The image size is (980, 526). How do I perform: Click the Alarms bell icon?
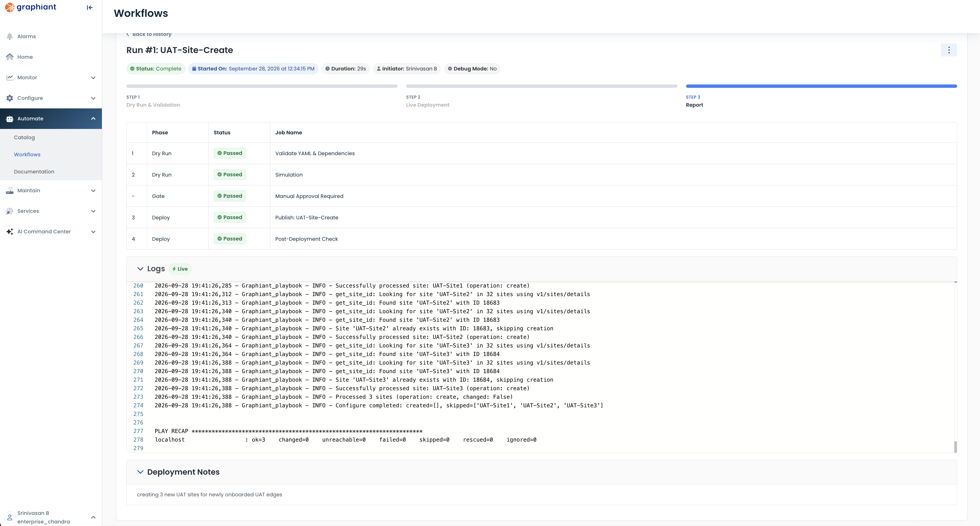coord(10,37)
